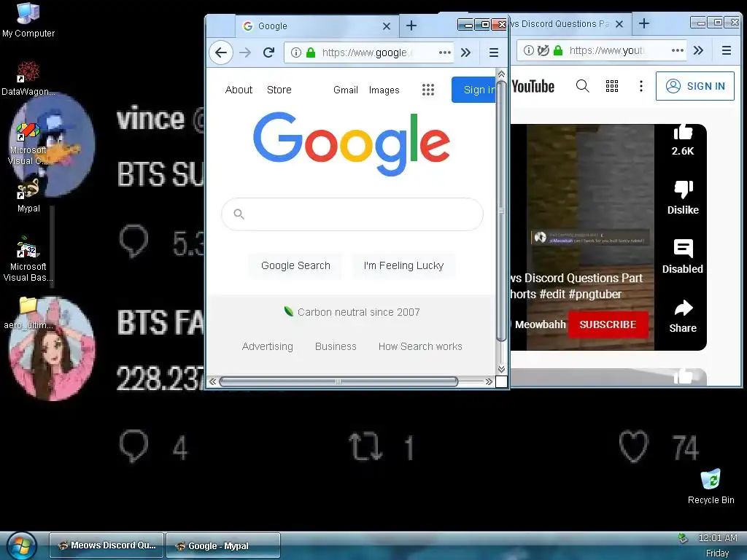Open Images link on Google page
The height and width of the screenshot is (560, 747).
(384, 90)
